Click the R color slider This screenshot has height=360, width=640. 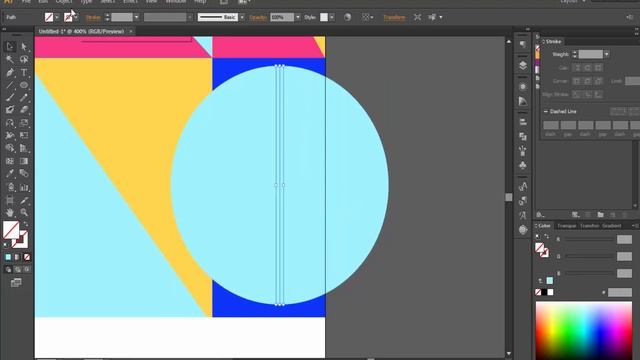click(589, 240)
